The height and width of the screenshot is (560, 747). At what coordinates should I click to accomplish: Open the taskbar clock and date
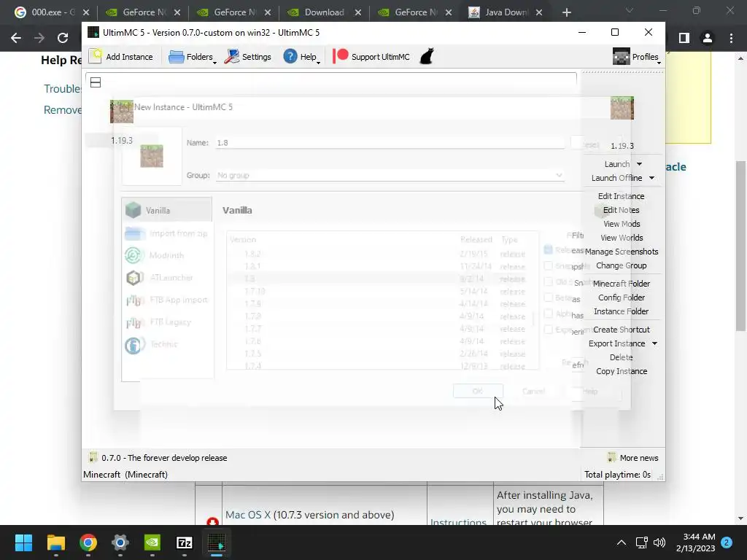(695, 542)
